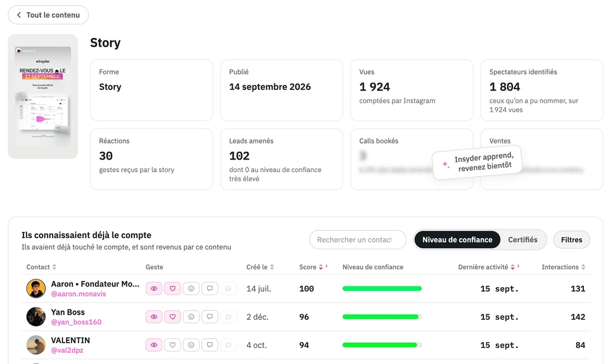Select the Spectateurs identifiés value 1 804
This screenshot has width=607, height=364.
pyautogui.click(x=504, y=87)
